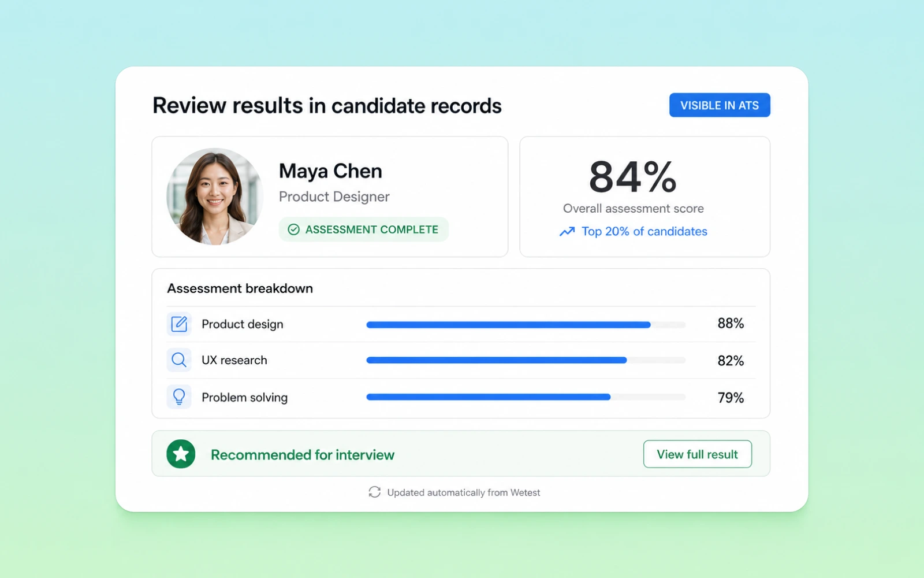Click the Recommended for interview text
The image size is (924, 578).
(x=303, y=455)
